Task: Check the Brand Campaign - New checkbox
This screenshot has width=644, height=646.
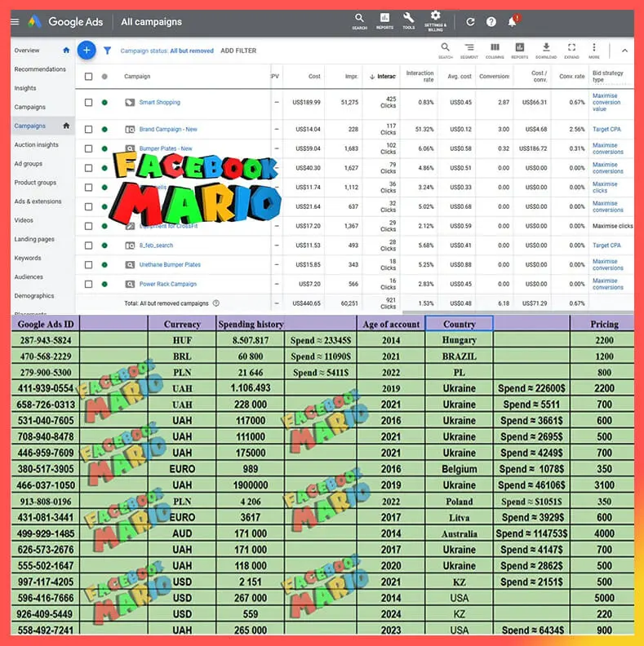Action: (88, 130)
